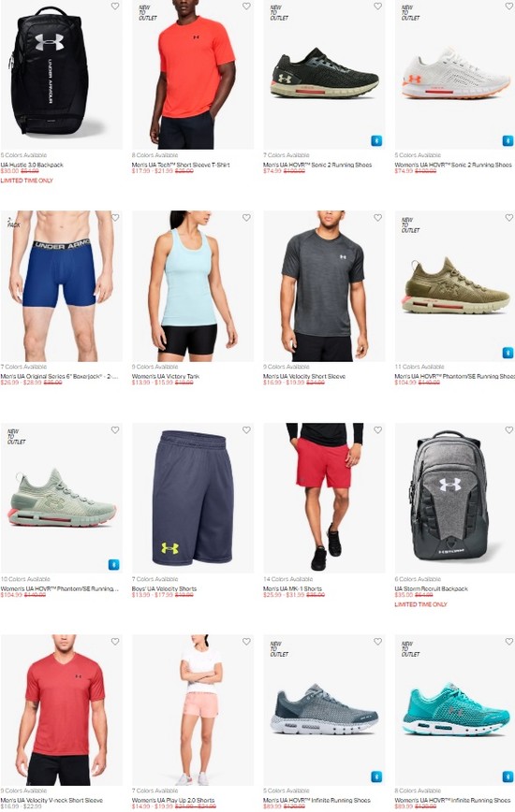Toggle wishlist heart on Men's UA MK-1 Shorts
The image size is (515, 812).
[377, 429]
